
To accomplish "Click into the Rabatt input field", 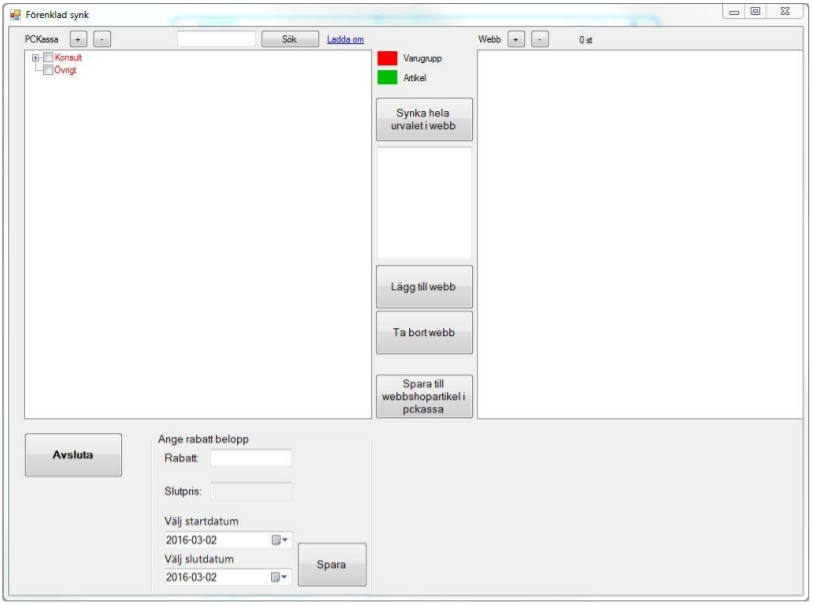I will click(251, 458).
